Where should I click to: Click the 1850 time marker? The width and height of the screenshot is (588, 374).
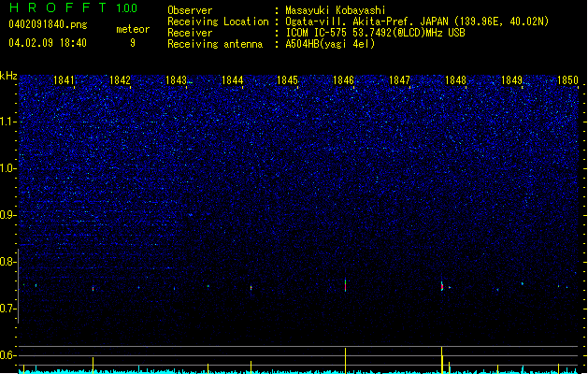pyautogui.click(x=567, y=80)
